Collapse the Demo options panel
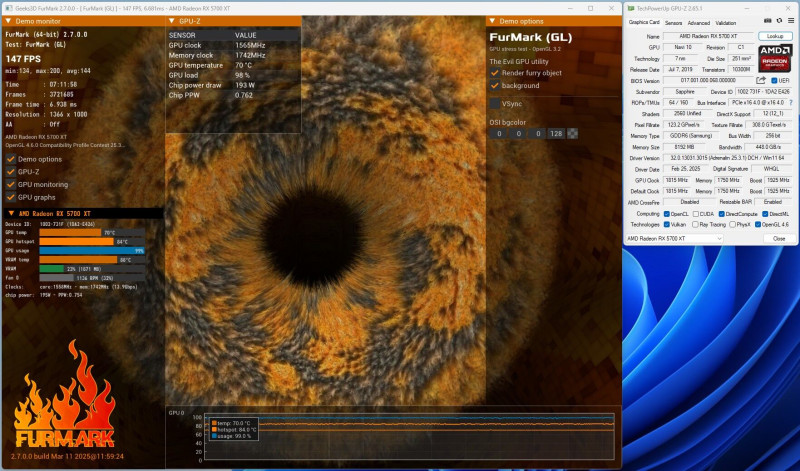This screenshot has width=800, height=471. coord(492,21)
